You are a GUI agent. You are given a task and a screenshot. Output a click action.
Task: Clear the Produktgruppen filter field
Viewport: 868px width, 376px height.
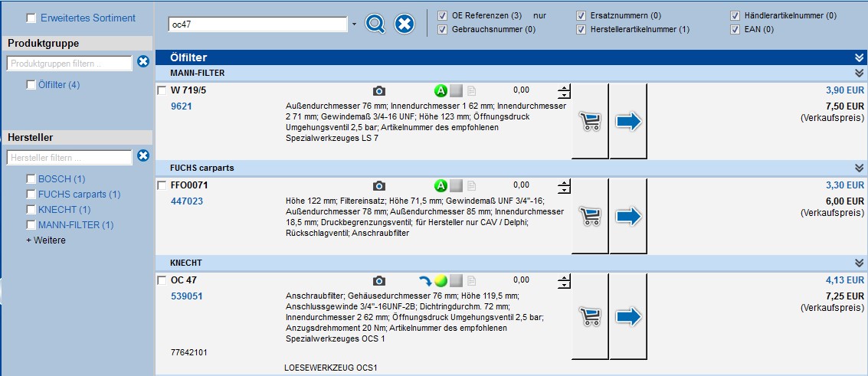pos(143,61)
